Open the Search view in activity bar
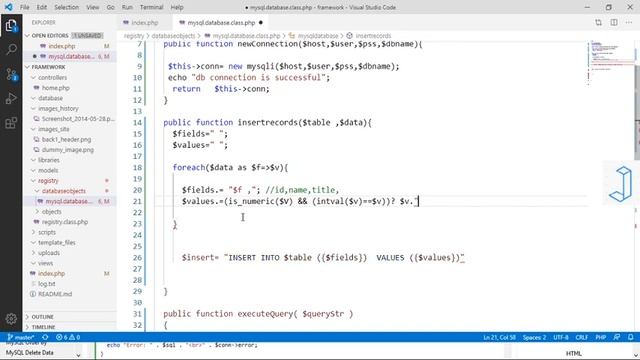Screen dimensions: 640x360 click(x=11, y=50)
